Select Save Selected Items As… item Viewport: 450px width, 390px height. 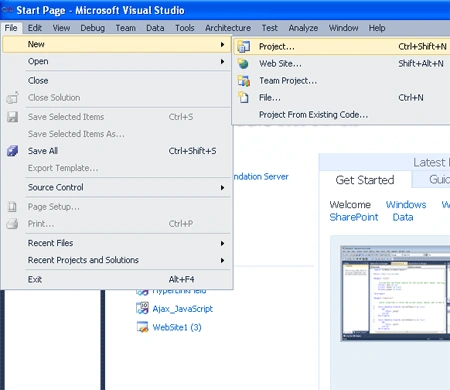pos(117,134)
